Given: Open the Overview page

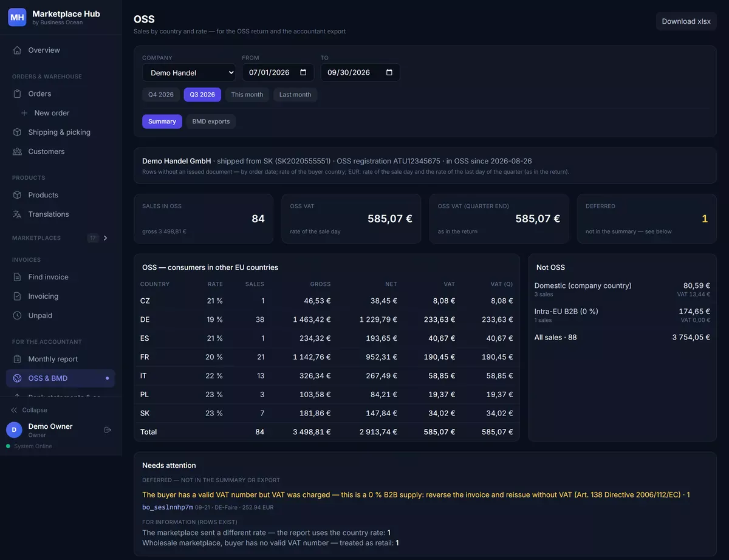Looking at the screenshot, I should (60, 50).
